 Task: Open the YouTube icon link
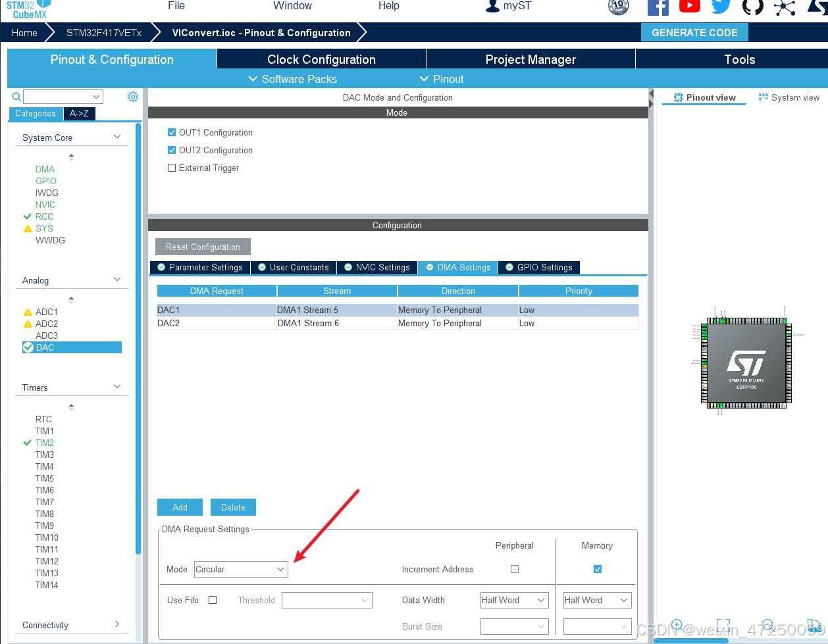pos(689,6)
